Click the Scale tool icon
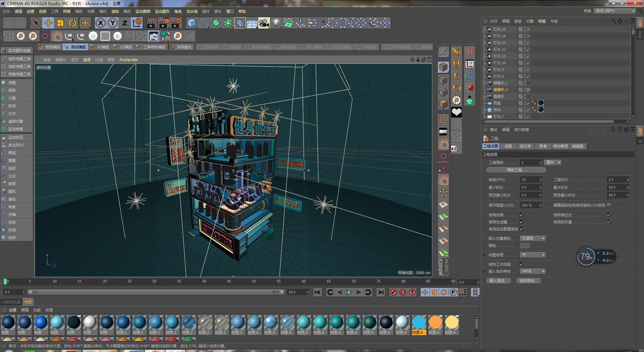The width and height of the screenshot is (644, 352). point(60,23)
